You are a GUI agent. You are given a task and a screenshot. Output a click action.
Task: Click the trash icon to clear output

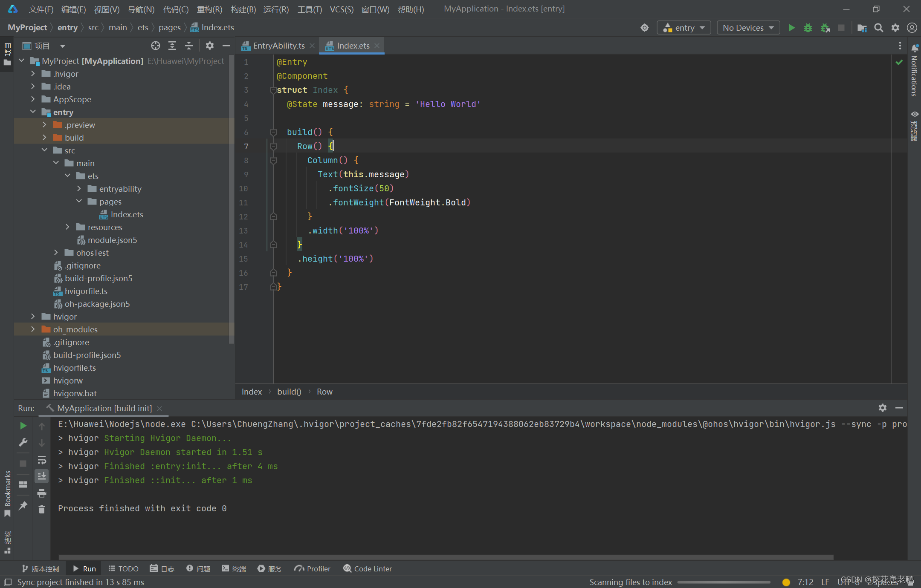42,509
